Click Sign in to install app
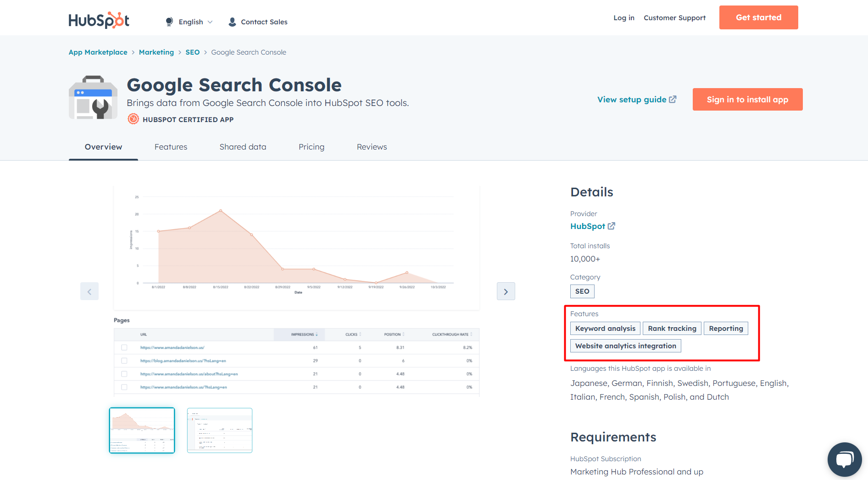This screenshot has width=868, height=480. pyautogui.click(x=747, y=100)
